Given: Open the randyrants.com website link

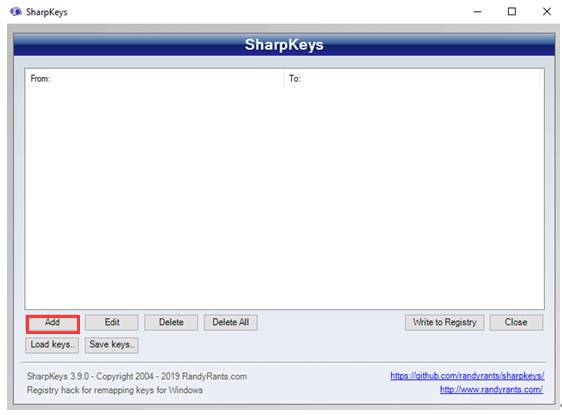Looking at the screenshot, I should pos(491,390).
